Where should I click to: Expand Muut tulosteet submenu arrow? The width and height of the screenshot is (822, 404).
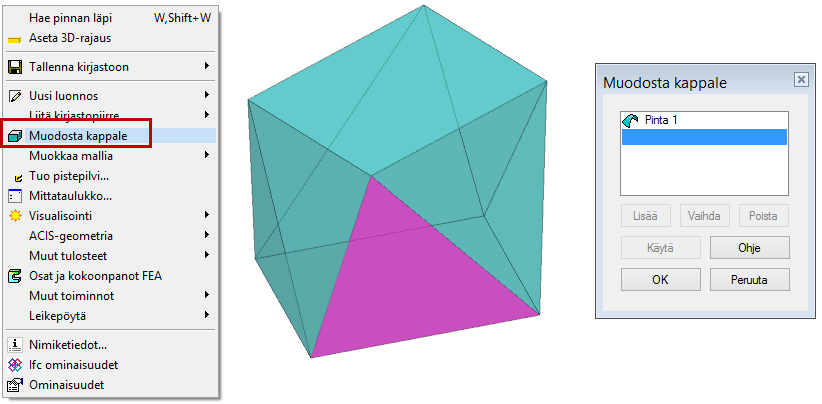(x=207, y=255)
